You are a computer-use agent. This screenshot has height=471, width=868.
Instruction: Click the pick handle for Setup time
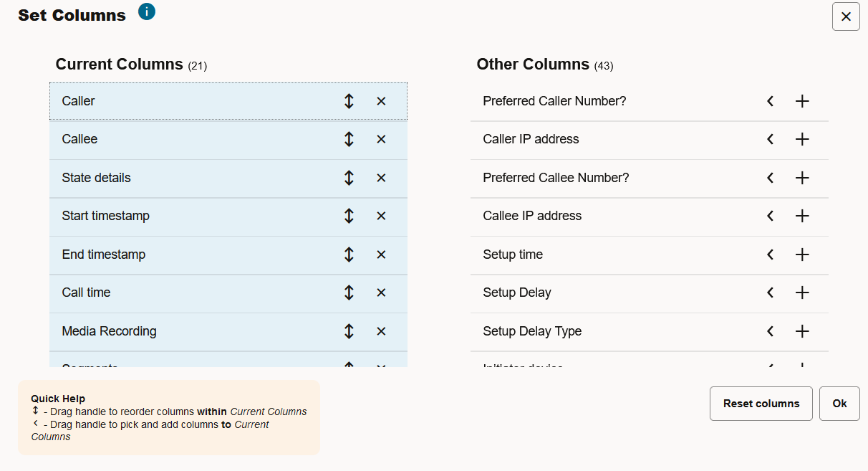tap(770, 254)
